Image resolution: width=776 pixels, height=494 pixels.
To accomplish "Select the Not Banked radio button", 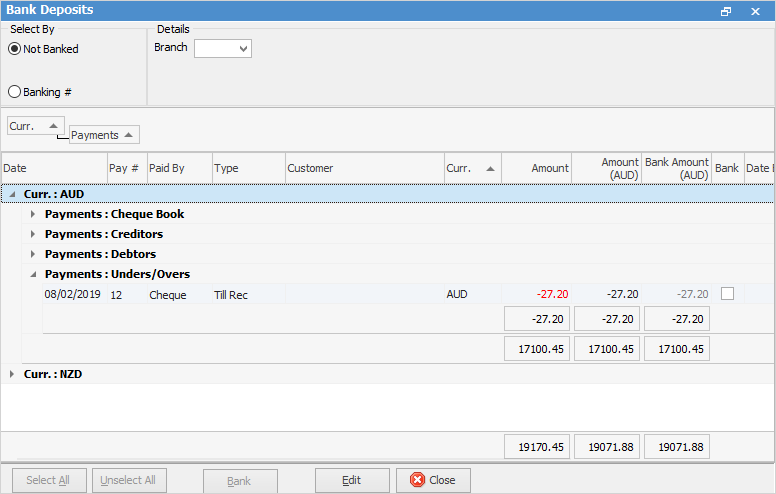I will coord(15,49).
